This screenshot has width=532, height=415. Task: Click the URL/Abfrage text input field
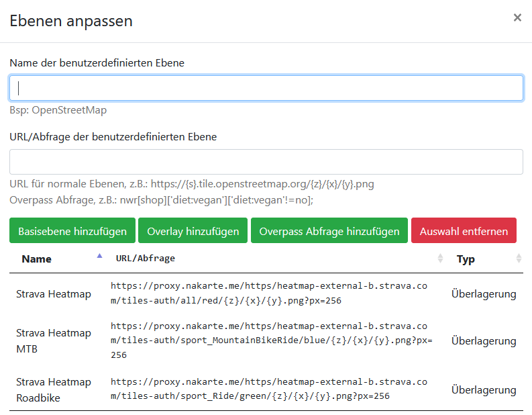(x=266, y=162)
